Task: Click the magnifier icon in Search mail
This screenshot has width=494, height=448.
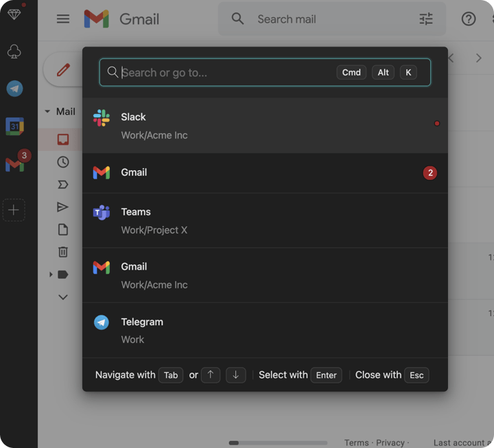Action: coord(237,19)
